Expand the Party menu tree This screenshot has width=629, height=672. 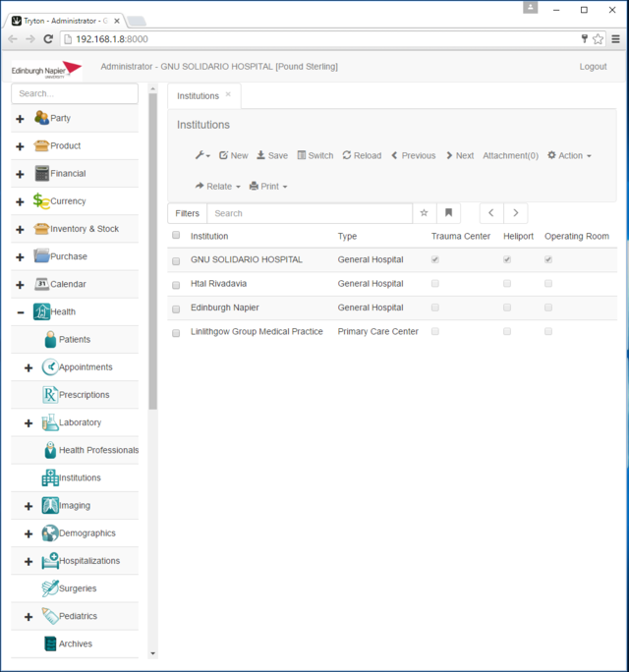pyautogui.click(x=20, y=119)
